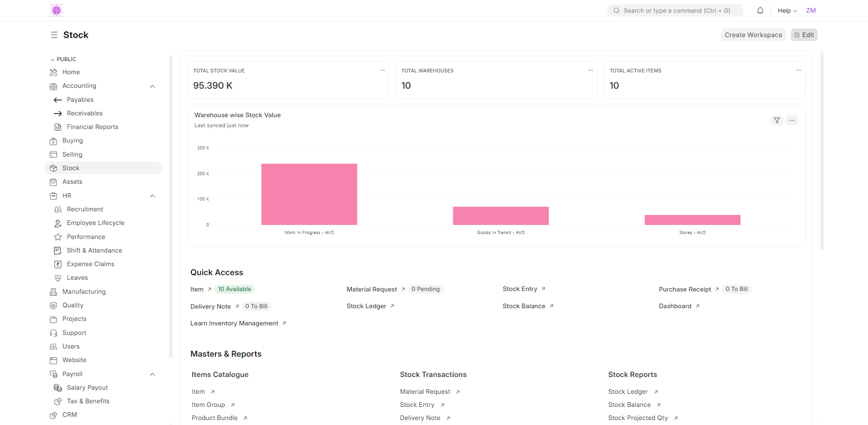Open the Help dropdown
The width and height of the screenshot is (868, 425).
[787, 10]
